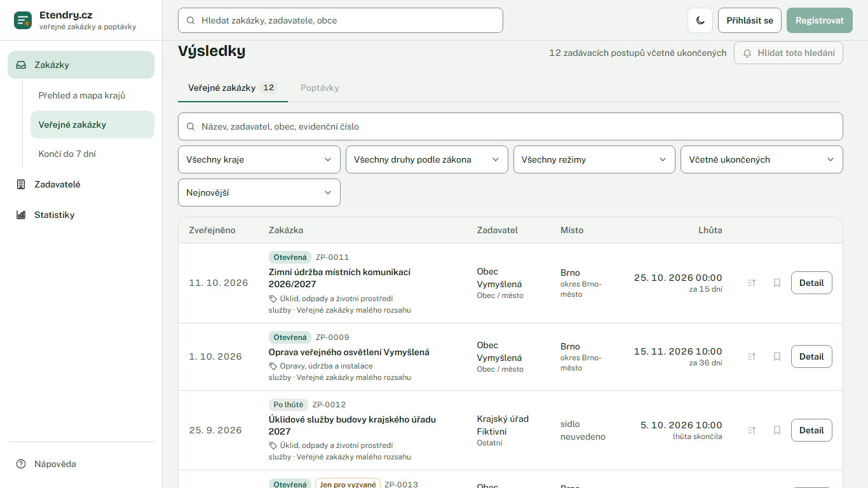Bookmark the Zimní údržba místních komunikací tender
This screenshot has width=868, height=488.
click(x=776, y=283)
